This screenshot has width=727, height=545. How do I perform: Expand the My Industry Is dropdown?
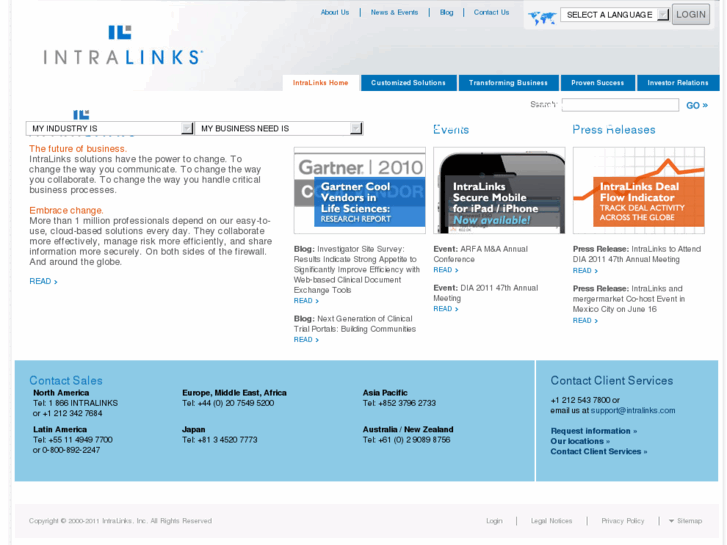109,128
